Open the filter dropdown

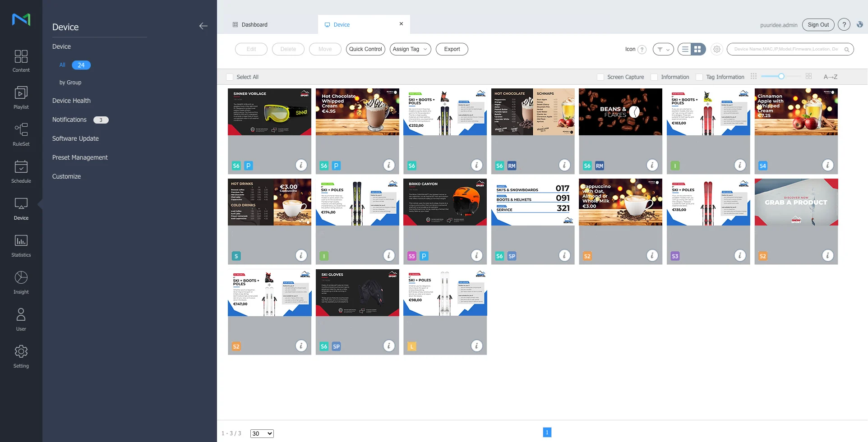point(663,49)
